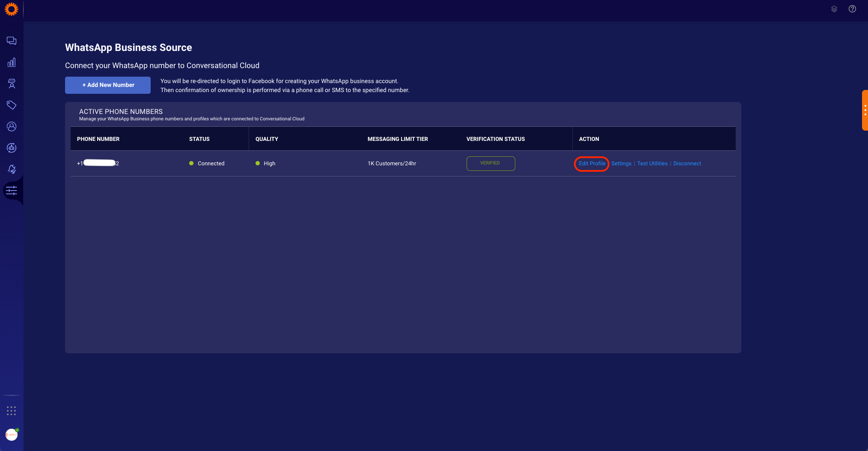The image size is (868, 451).
Task: Click the ACTIVE PHONE NUMBERS heading
Action: (121, 111)
